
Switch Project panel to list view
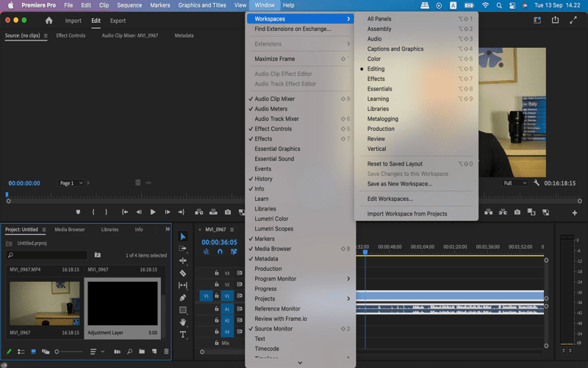[21, 352]
